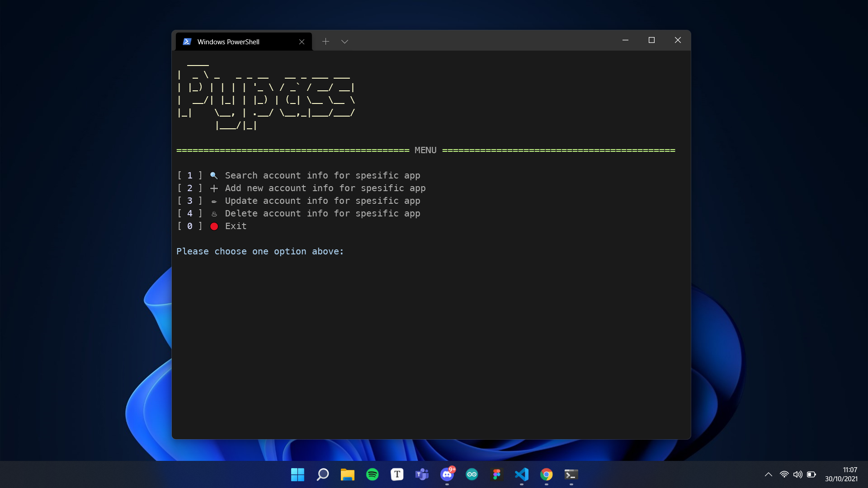The width and height of the screenshot is (868, 488).
Task: Open Discord from the taskbar
Action: pyautogui.click(x=447, y=474)
